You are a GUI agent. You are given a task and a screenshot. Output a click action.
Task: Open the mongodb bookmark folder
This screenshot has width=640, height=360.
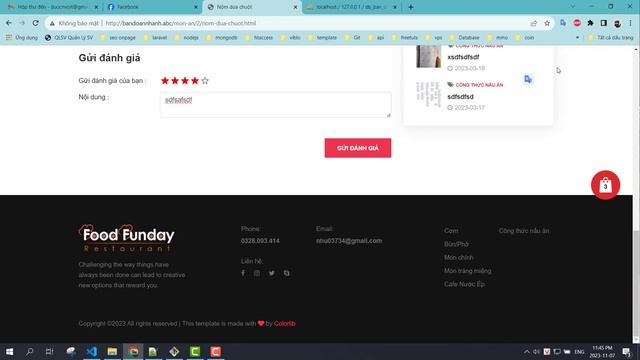tap(222, 38)
